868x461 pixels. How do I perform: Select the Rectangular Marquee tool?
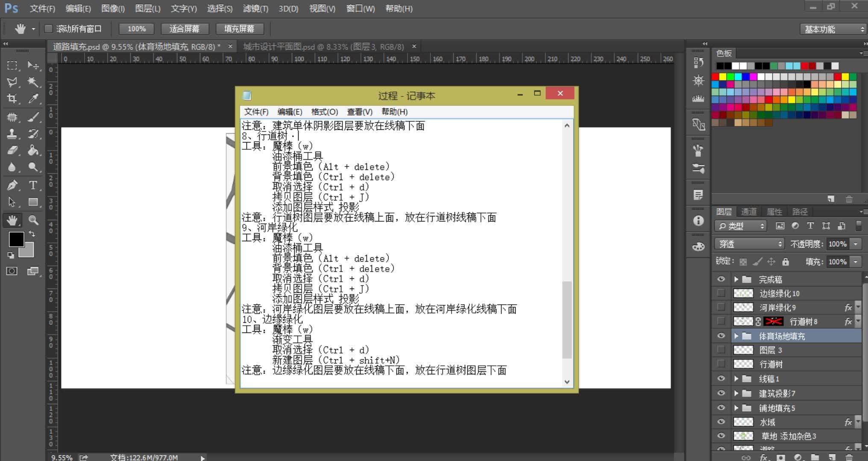[x=12, y=65]
